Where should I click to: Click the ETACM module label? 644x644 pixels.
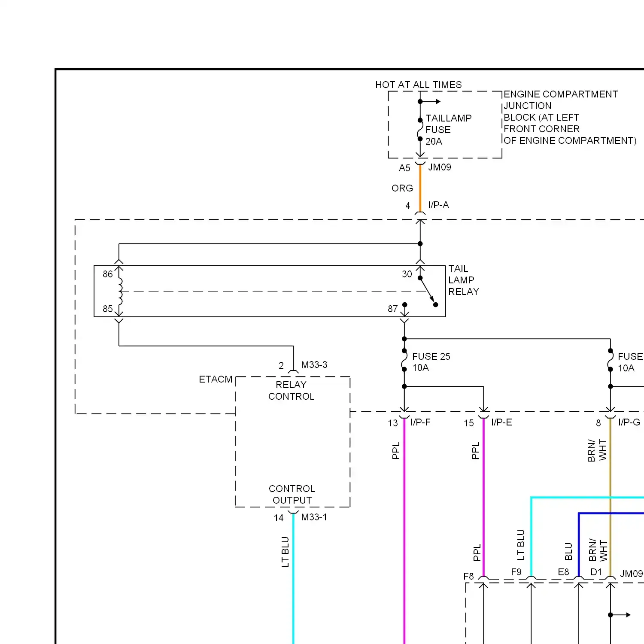(x=216, y=379)
